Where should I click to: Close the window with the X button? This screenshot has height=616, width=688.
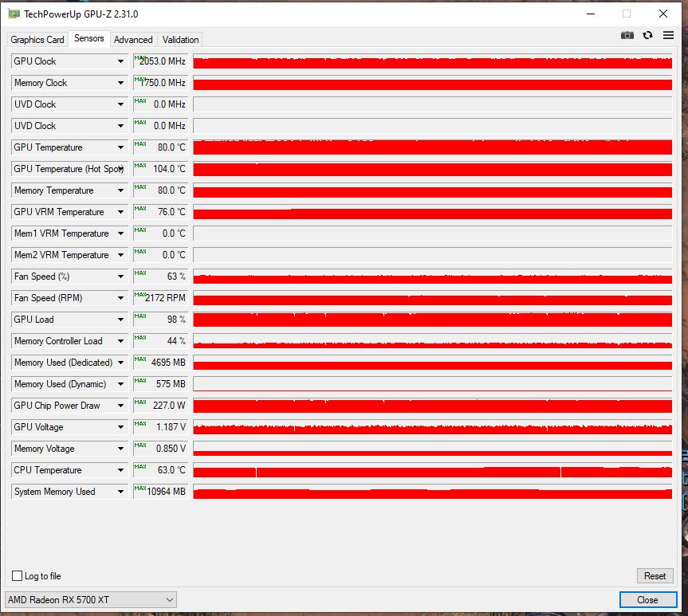[663, 14]
